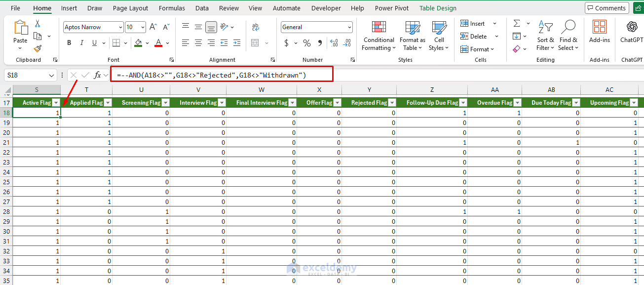Open the File menu
The image size is (644, 285).
point(15,8)
